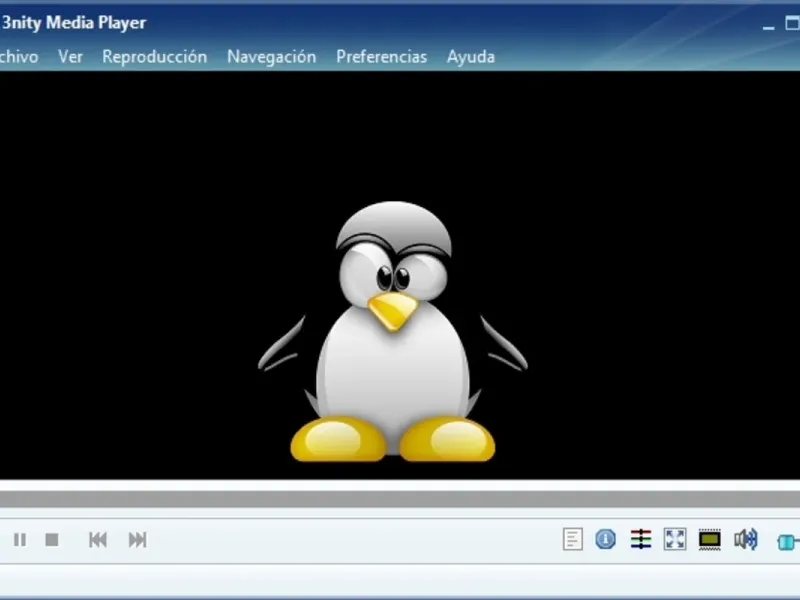
Task: Stop playback with the stop button
Action: [52, 539]
